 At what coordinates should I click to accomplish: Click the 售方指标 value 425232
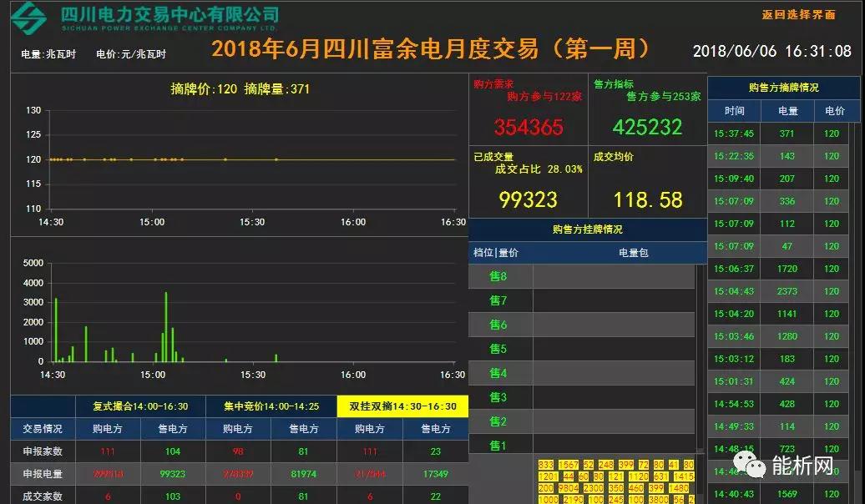click(648, 128)
